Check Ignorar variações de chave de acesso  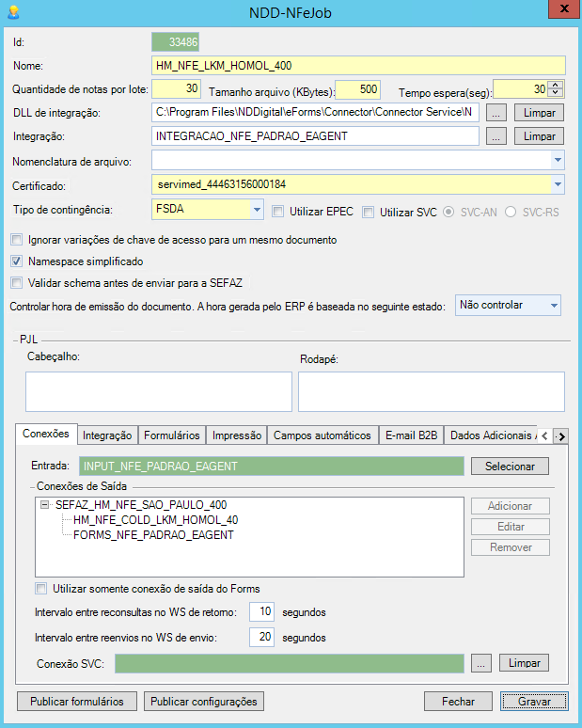coord(17,240)
